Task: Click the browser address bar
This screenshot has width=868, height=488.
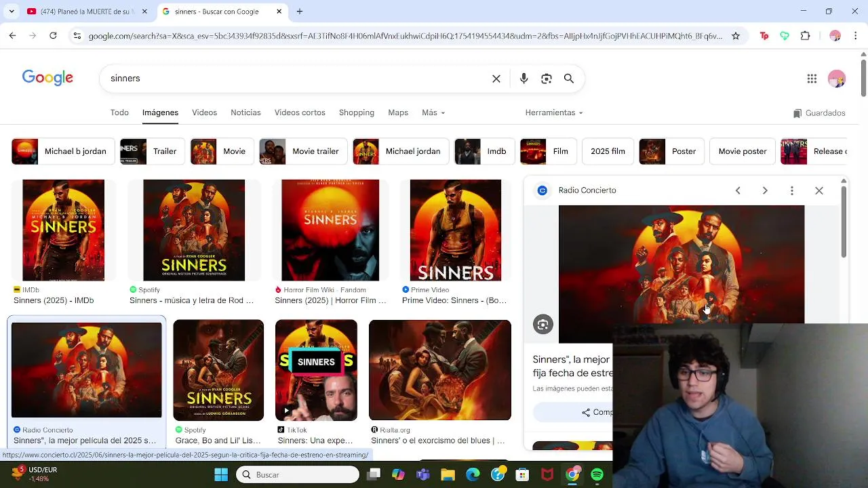Action: (x=405, y=36)
